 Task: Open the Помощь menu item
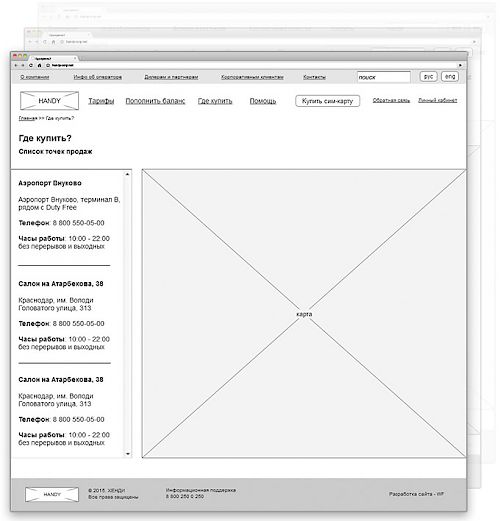pos(263,101)
